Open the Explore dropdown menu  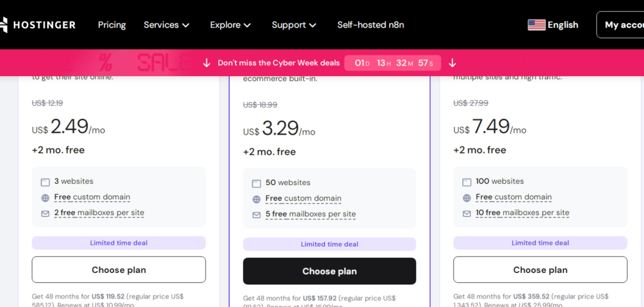[x=231, y=25]
